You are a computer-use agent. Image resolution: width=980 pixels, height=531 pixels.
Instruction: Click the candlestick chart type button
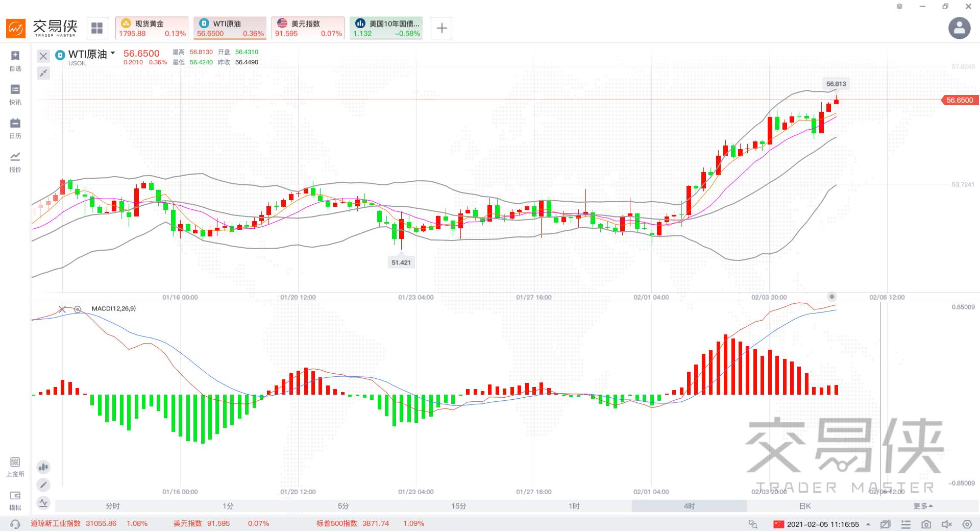coord(43,467)
